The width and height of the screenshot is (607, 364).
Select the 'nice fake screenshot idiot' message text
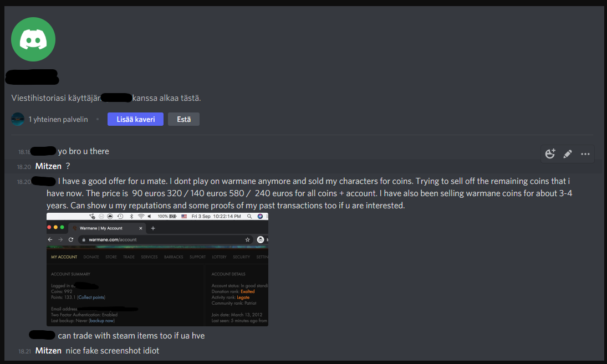point(113,351)
